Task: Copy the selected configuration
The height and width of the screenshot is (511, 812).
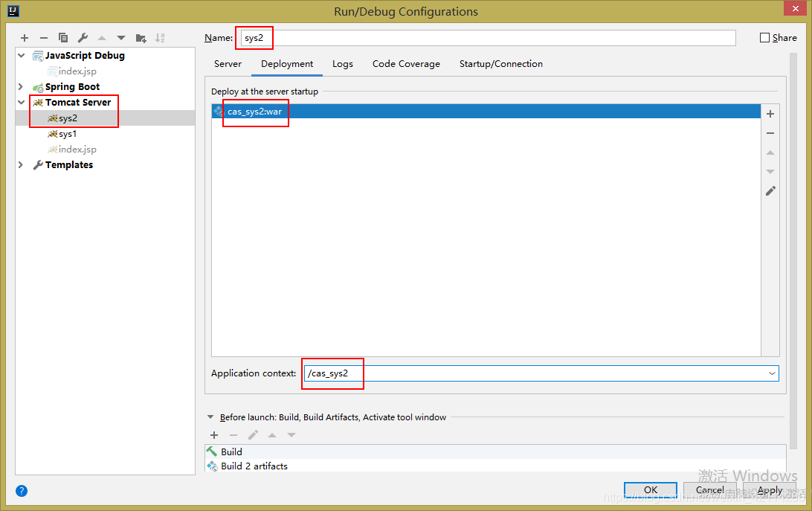Action: (63, 38)
